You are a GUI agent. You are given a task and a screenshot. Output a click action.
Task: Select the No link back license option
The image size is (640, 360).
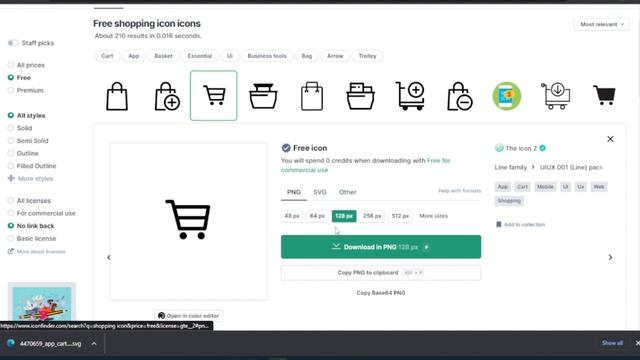click(11, 226)
